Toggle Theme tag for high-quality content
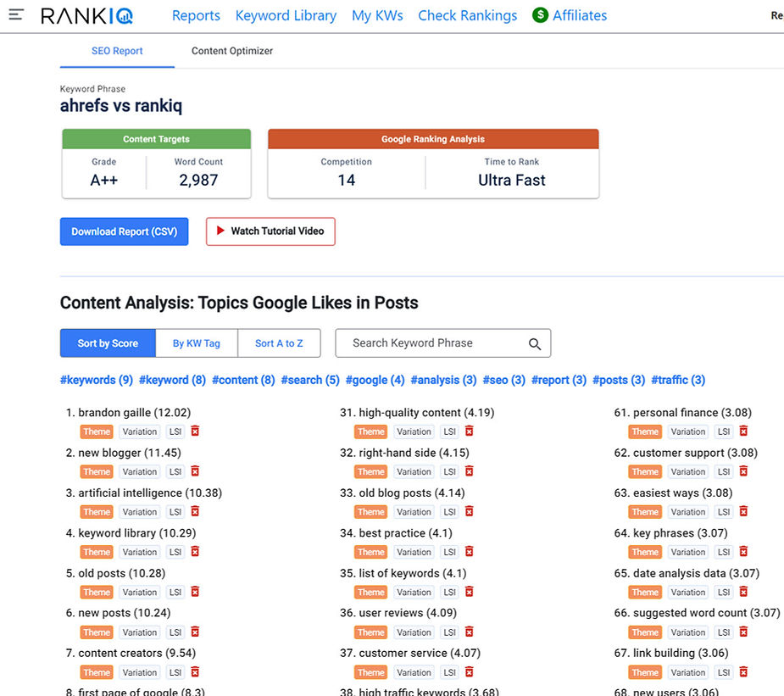The image size is (784, 696). coord(371,432)
